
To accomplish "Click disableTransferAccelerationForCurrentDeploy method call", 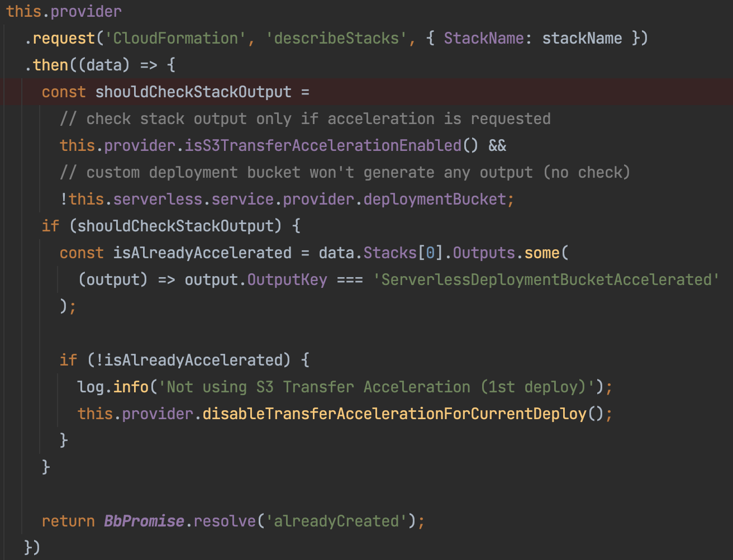I will [394, 414].
